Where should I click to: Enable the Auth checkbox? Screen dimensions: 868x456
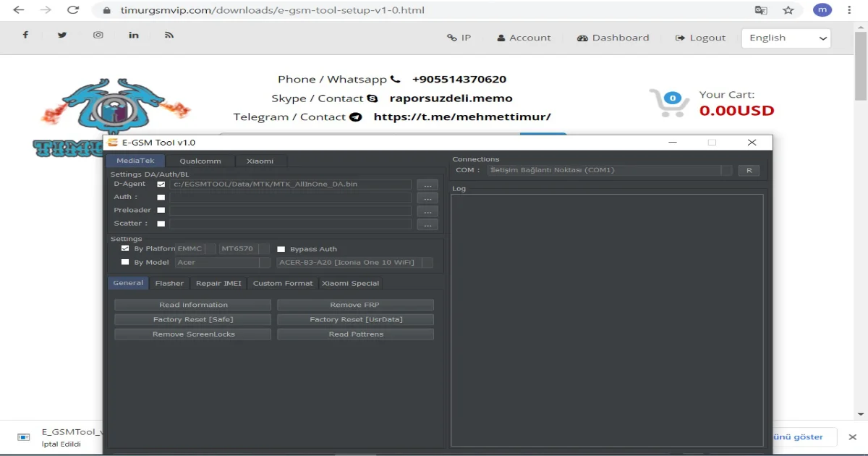[161, 198]
